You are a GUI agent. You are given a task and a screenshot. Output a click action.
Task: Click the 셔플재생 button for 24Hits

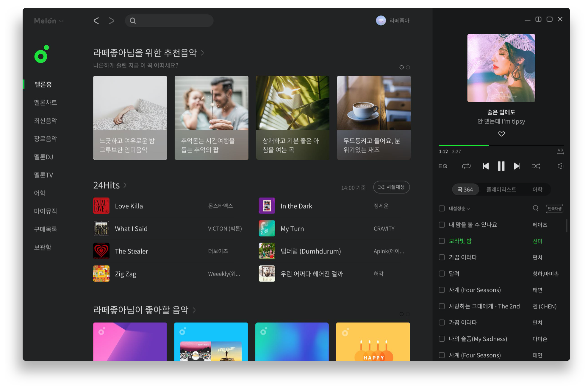coord(391,187)
